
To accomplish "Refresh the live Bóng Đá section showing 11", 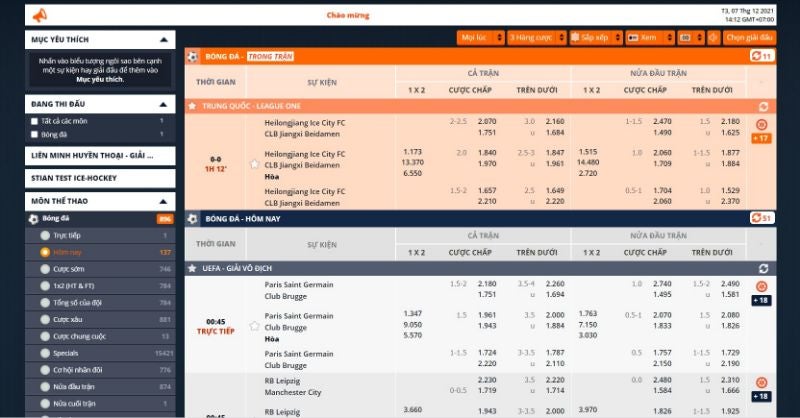I will [761, 56].
